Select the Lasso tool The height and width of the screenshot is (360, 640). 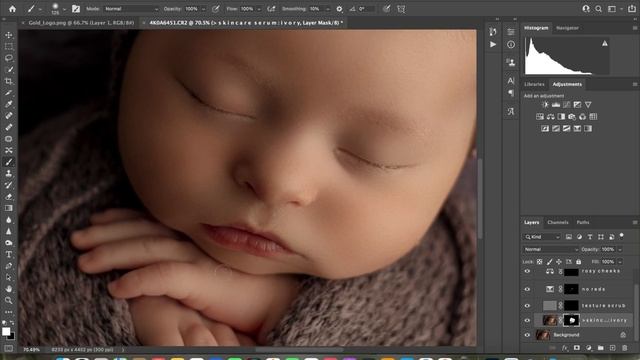point(9,58)
